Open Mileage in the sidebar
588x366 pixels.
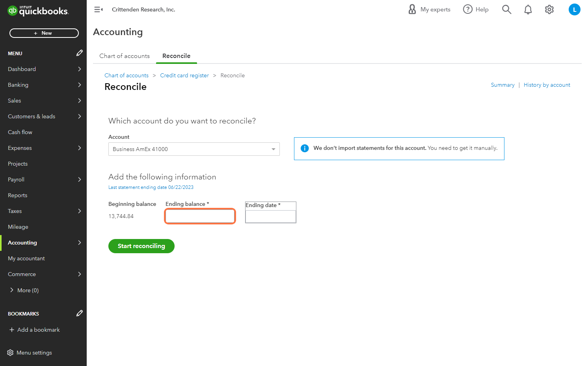pos(18,227)
